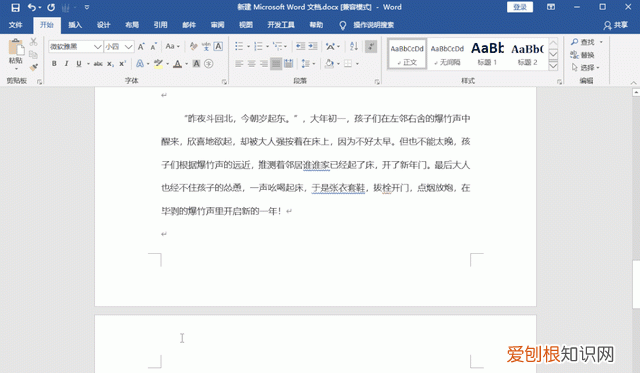
Task: Select the Format Painter brush
Action: [x=33, y=67]
